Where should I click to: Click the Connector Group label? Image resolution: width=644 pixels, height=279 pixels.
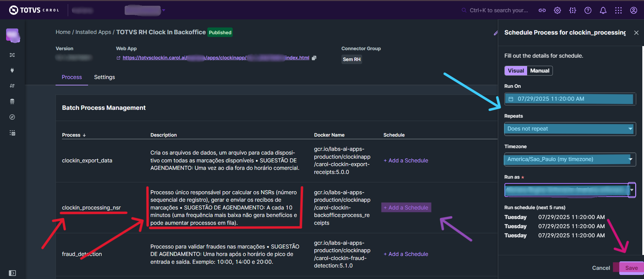[x=361, y=48]
